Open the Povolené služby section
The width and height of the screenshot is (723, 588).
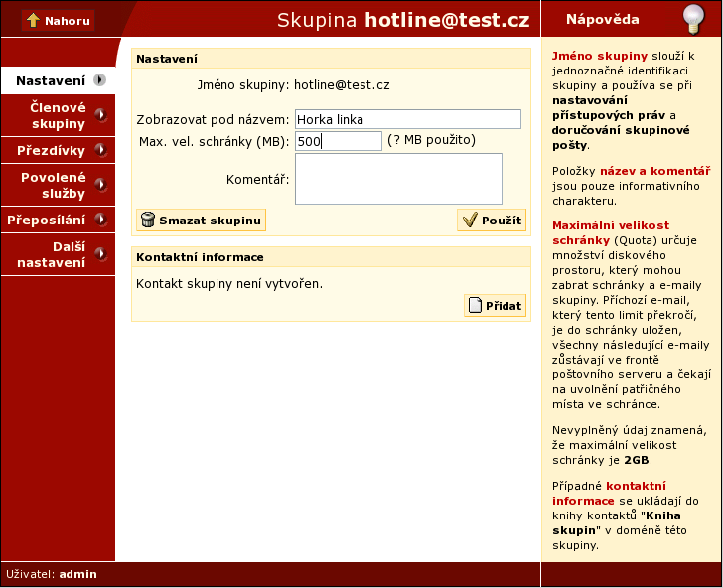click(58, 185)
